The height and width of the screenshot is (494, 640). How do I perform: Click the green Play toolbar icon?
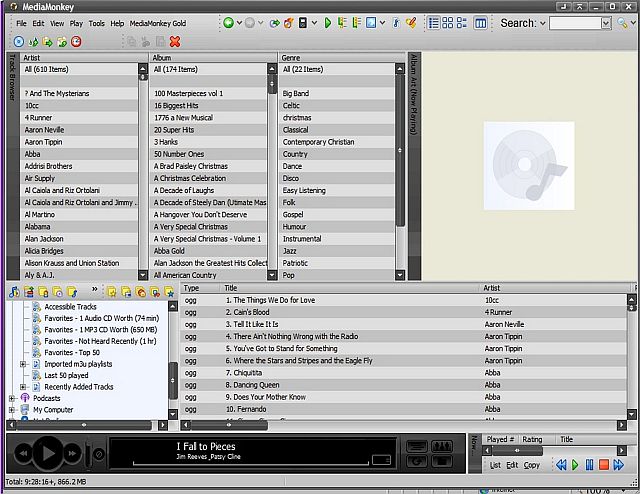327,23
